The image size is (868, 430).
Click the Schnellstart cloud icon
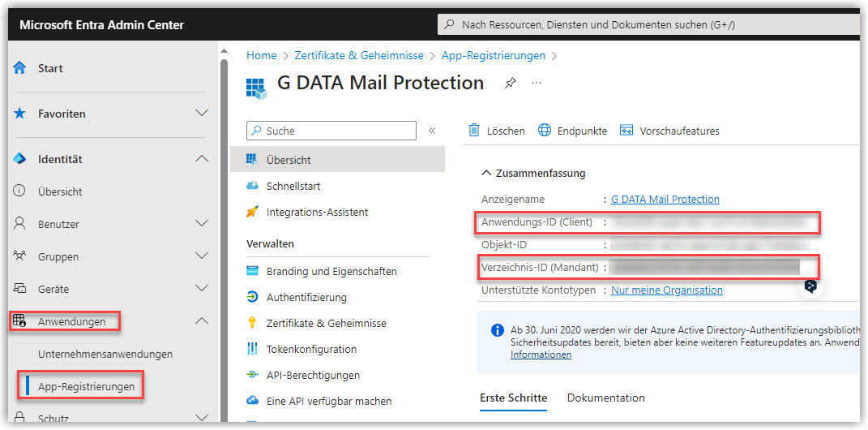[252, 186]
